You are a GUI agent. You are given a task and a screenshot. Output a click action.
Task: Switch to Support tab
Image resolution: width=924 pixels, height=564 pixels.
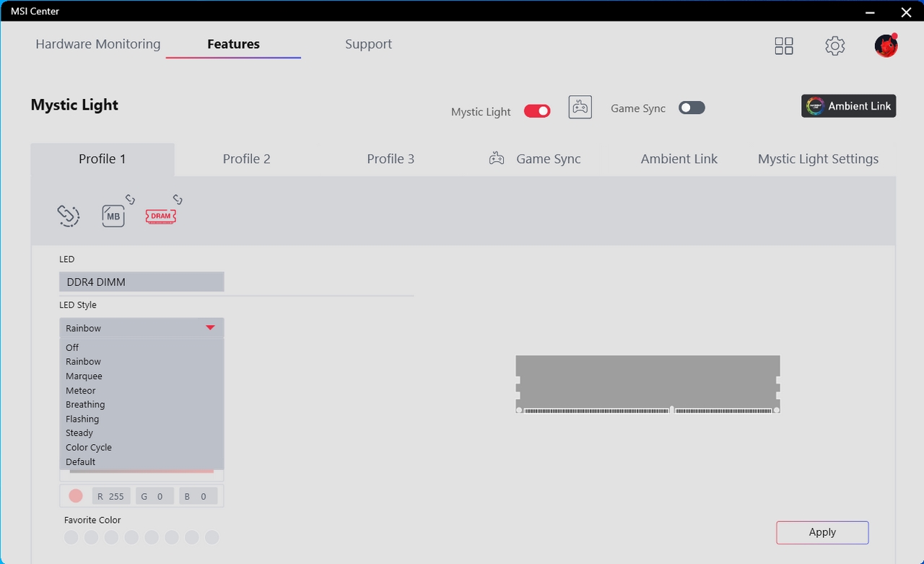point(368,44)
